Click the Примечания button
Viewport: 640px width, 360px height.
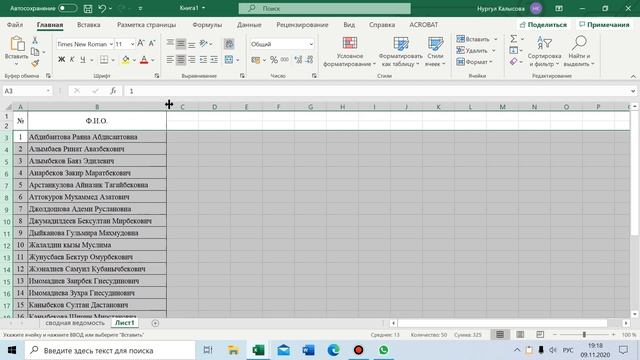604,25
